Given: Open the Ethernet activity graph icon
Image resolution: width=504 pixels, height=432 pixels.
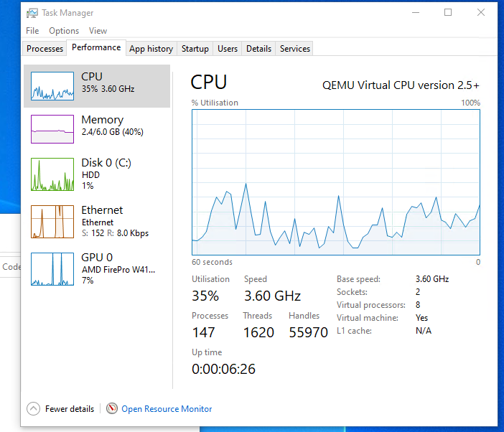Looking at the screenshot, I should (52, 222).
